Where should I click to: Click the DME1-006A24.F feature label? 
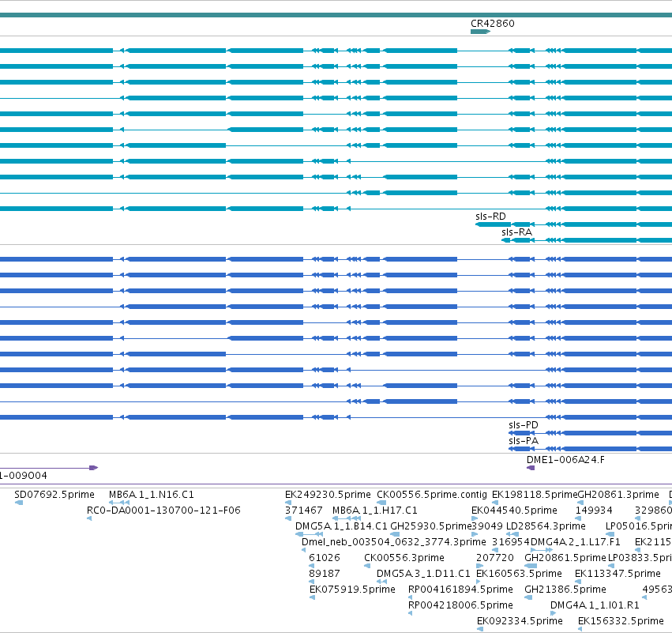(565, 460)
